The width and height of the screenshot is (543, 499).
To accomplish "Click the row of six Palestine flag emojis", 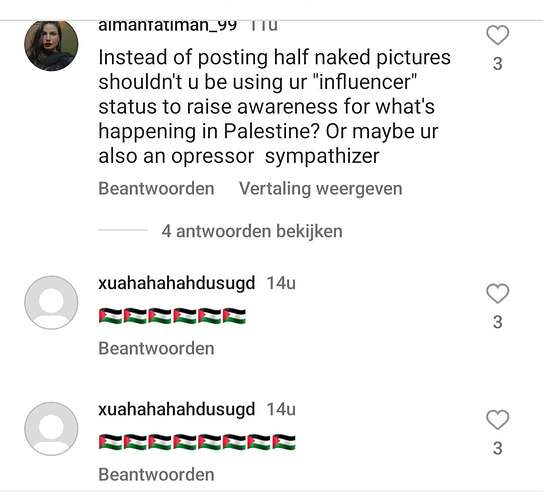I will point(172,316).
